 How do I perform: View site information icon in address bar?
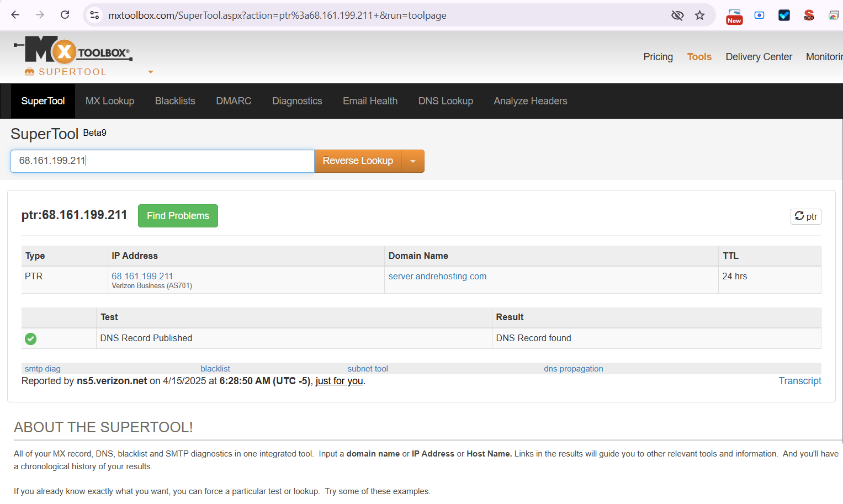(x=95, y=15)
